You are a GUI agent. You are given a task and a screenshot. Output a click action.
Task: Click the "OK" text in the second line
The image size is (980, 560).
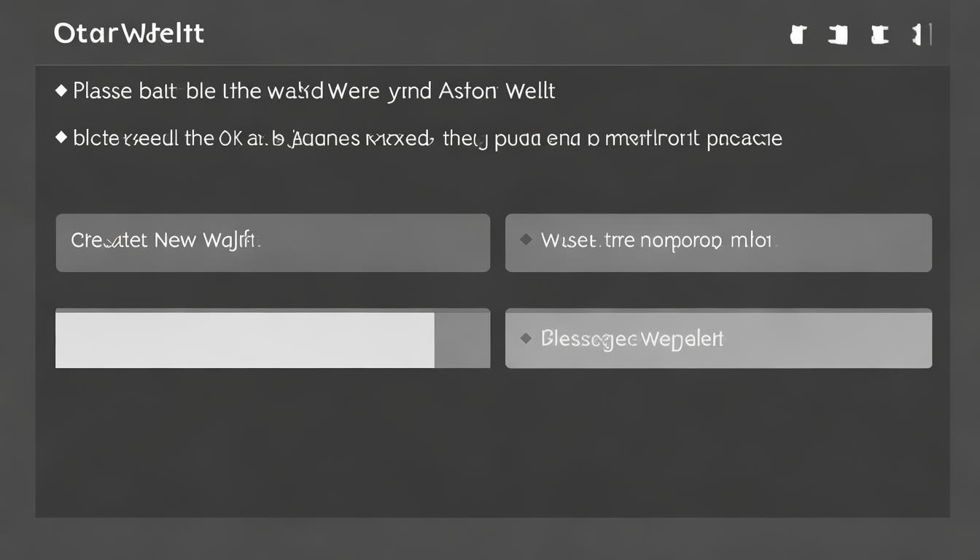[x=230, y=138]
